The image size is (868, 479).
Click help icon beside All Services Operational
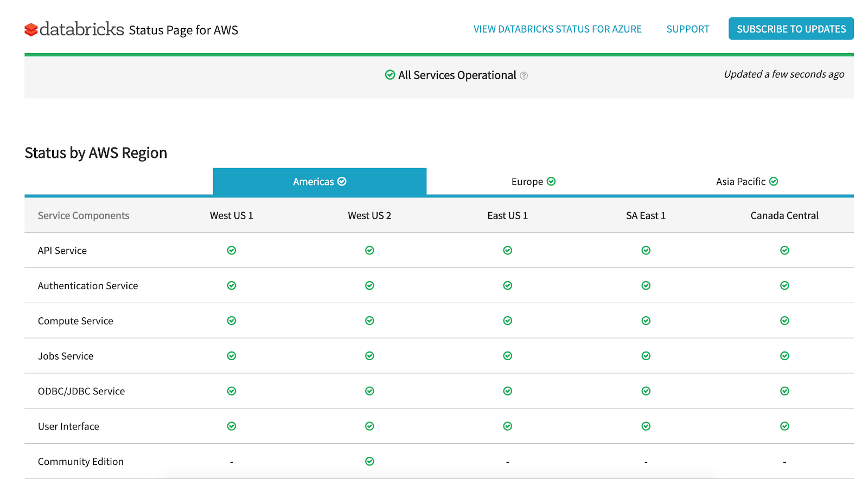(x=524, y=76)
